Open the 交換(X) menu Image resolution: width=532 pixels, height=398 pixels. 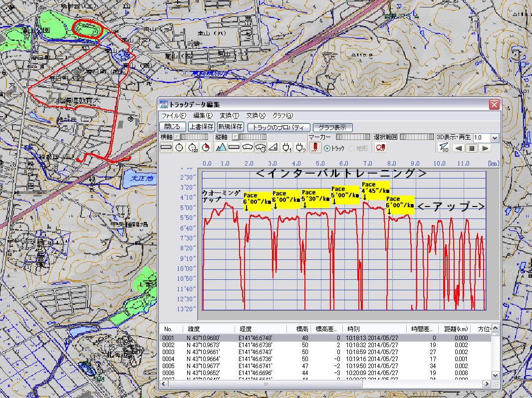[x=256, y=116]
